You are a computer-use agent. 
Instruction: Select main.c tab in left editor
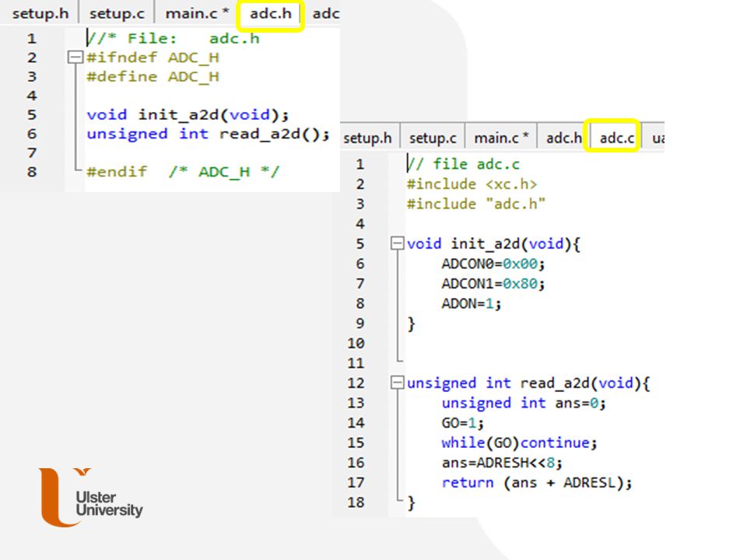point(197,13)
